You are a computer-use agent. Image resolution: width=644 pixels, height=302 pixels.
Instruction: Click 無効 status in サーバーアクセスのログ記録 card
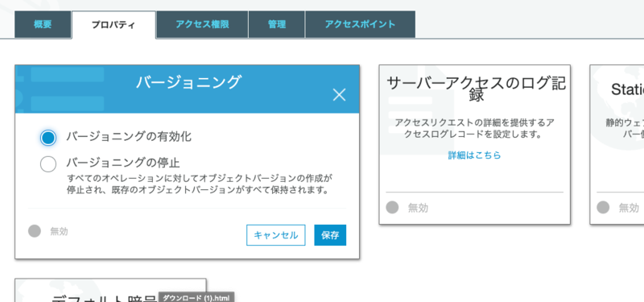coord(407,208)
